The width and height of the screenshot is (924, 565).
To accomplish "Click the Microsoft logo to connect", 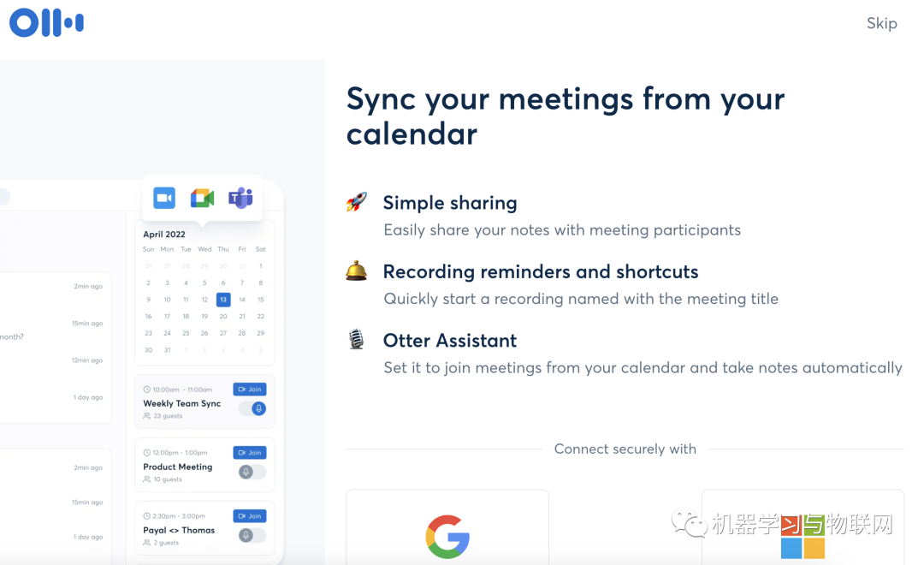I will tap(803, 536).
